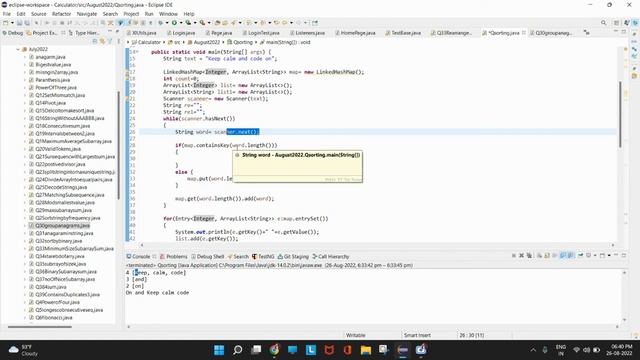Open console Display Selected Console dropdown arrow
The height and width of the screenshot is (360, 640).
(595, 256)
